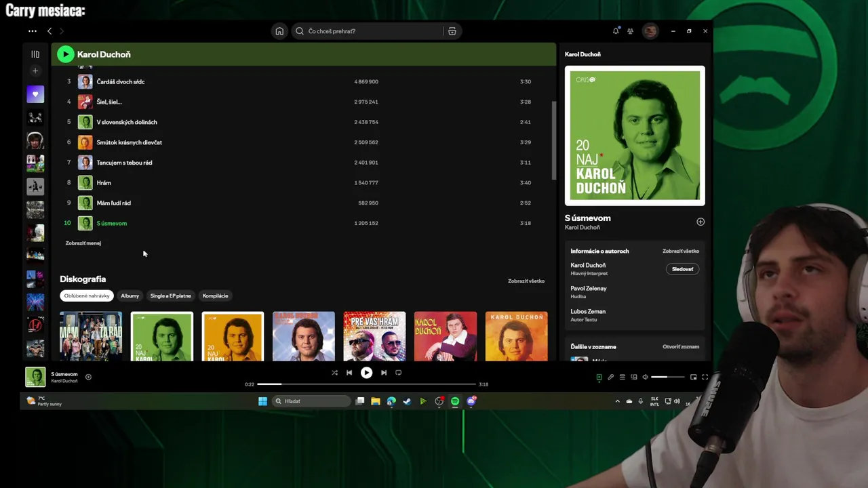
Task: Show lyrics with microphone icon
Action: click(610, 377)
